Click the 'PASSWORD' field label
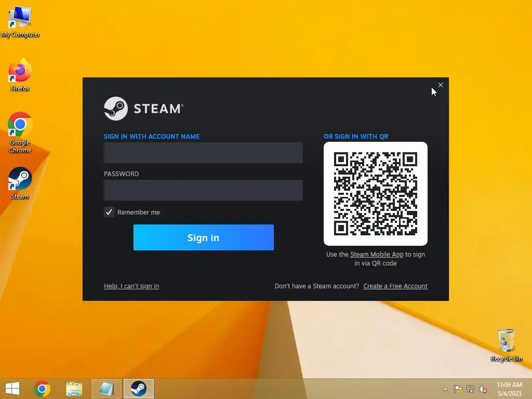This screenshot has height=399, width=532. pos(121,174)
